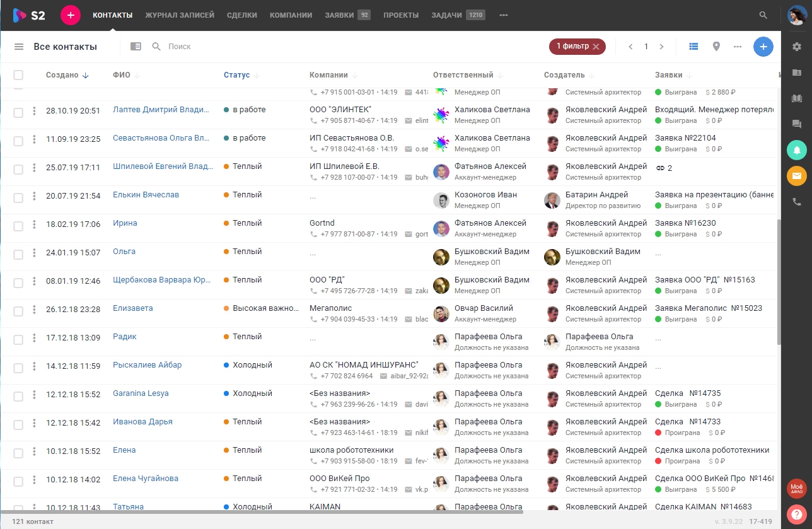Select all contacts with the header checkbox
This screenshot has height=529, width=812.
point(18,74)
